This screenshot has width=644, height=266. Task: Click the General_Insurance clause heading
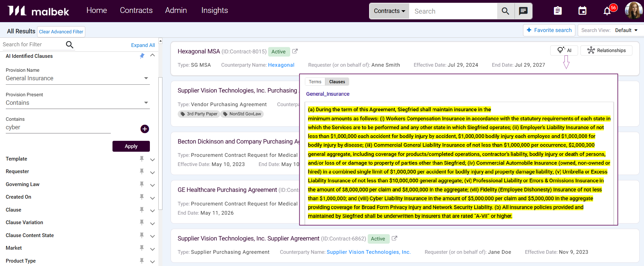[x=328, y=94]
